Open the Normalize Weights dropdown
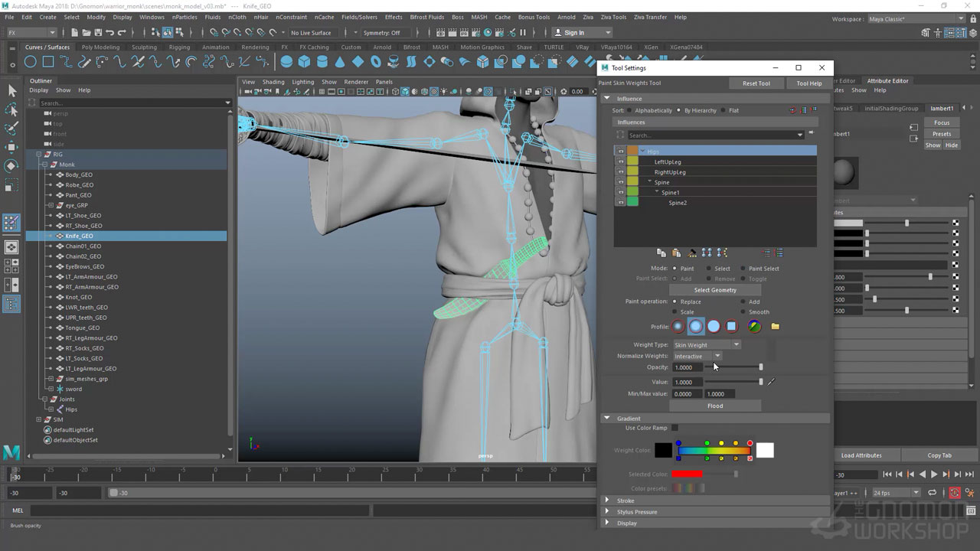This screenshot has height=551, width=980. (697, 356)
